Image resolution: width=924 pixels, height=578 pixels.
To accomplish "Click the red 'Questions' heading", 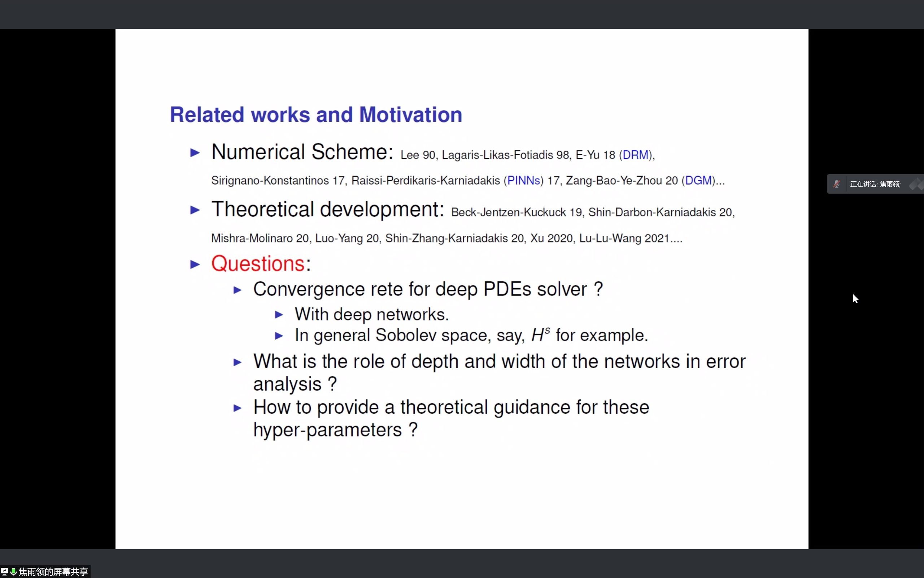I will point(258,264).
